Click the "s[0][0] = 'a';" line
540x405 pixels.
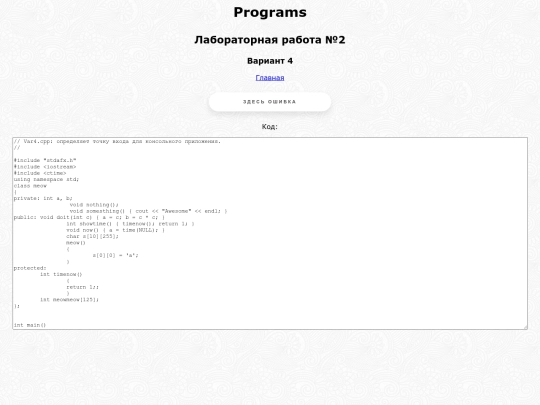point(115,255)
